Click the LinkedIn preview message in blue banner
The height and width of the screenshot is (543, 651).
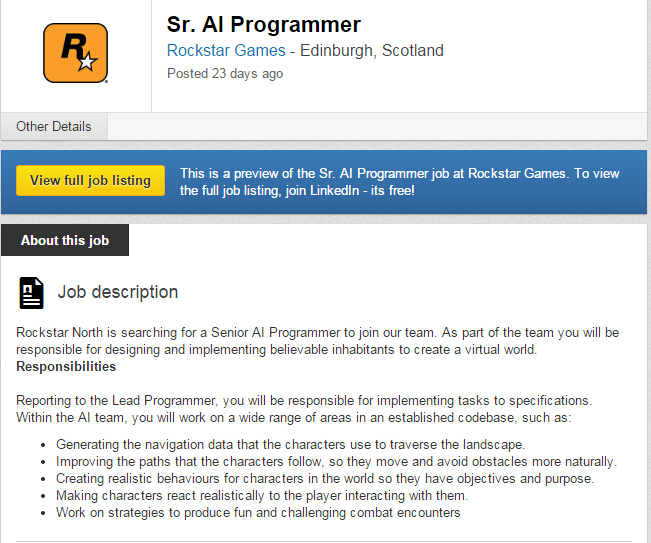point(399,182)
